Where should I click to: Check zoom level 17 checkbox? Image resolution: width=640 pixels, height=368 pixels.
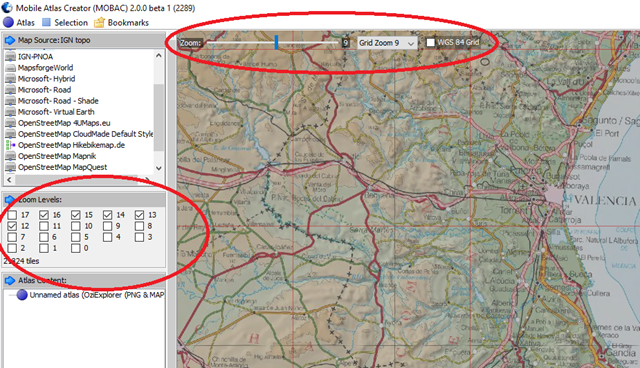(12, 215)
